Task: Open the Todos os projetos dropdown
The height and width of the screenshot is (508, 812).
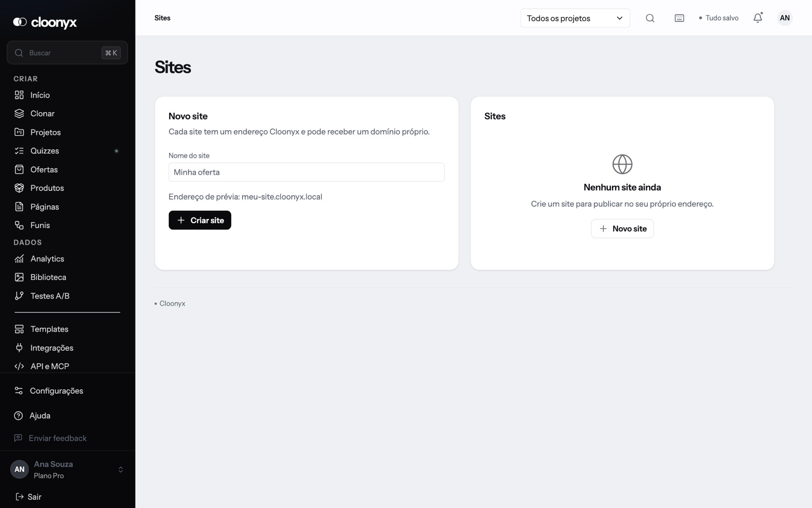Action: [x=575, y=18]
